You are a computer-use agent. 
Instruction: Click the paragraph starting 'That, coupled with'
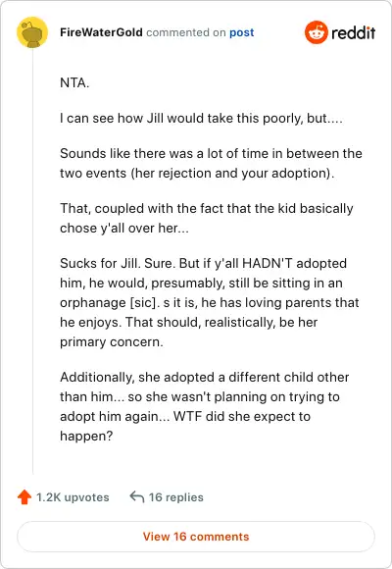[207, 218]
